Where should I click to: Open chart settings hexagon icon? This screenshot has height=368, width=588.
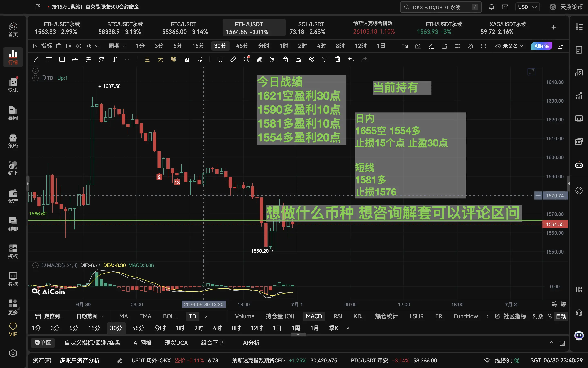(470, 46)
